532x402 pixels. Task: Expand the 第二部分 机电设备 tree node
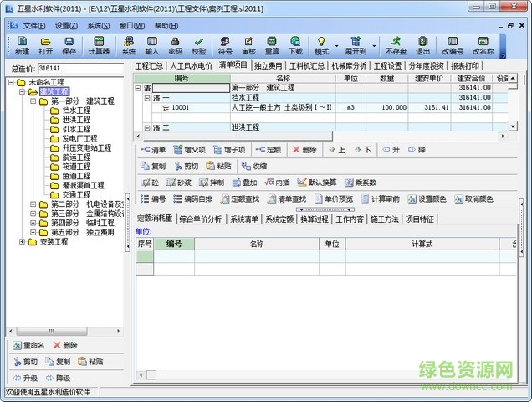(33, 204)
